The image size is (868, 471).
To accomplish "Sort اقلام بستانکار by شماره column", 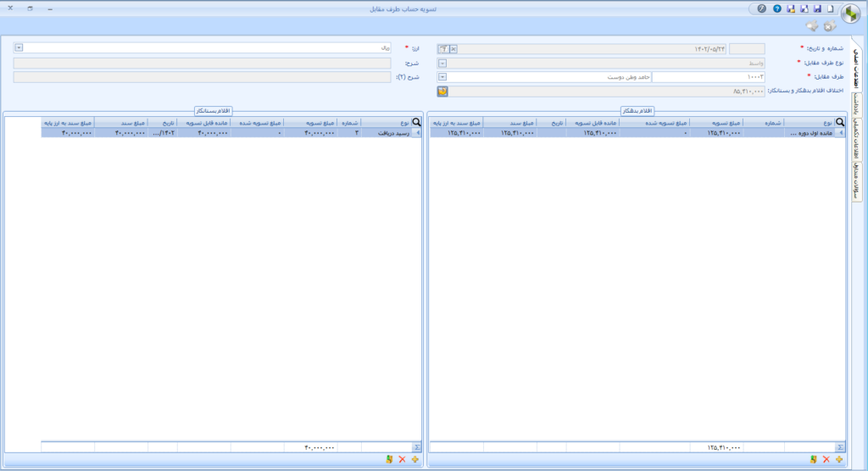I will 350,122.
